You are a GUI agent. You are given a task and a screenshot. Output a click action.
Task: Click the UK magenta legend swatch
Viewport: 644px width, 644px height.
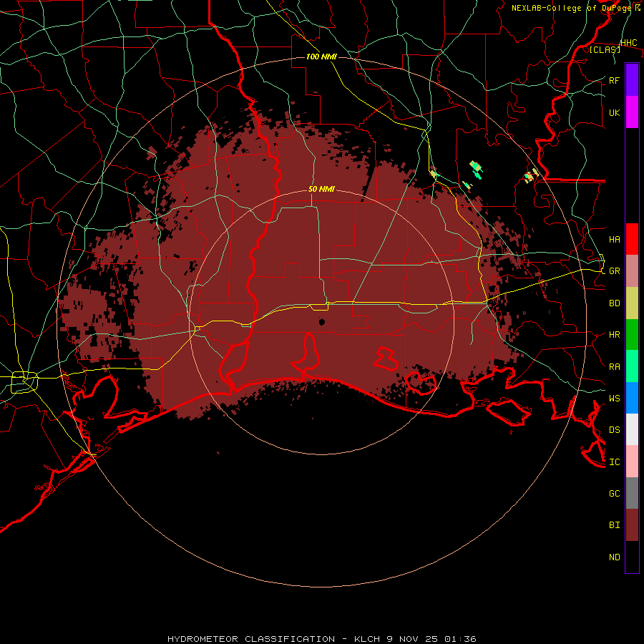tap(632, 112)
